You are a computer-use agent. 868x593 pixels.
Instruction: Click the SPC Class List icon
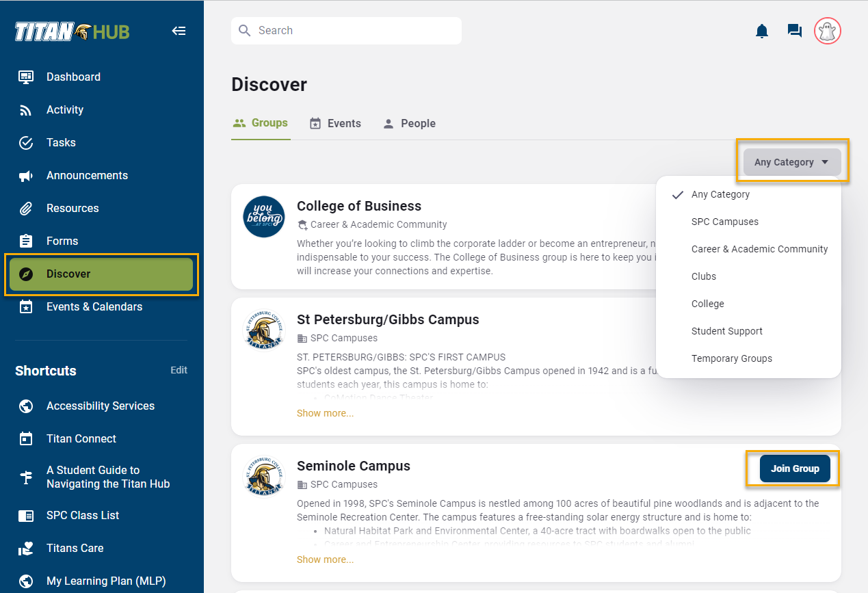click(26, 515)
